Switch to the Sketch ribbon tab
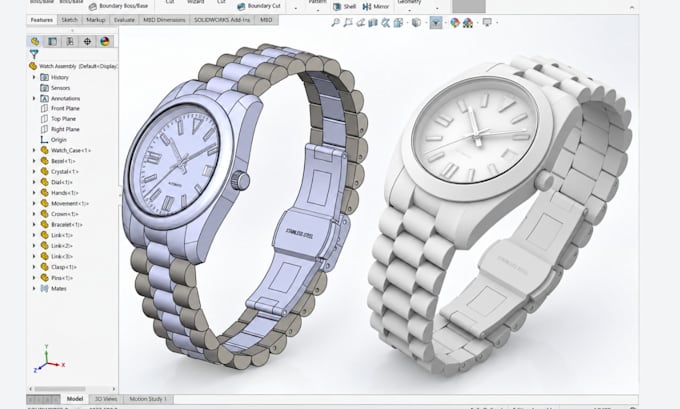The height and width of the screenshot is (409, 680). (x=69, y=20)
